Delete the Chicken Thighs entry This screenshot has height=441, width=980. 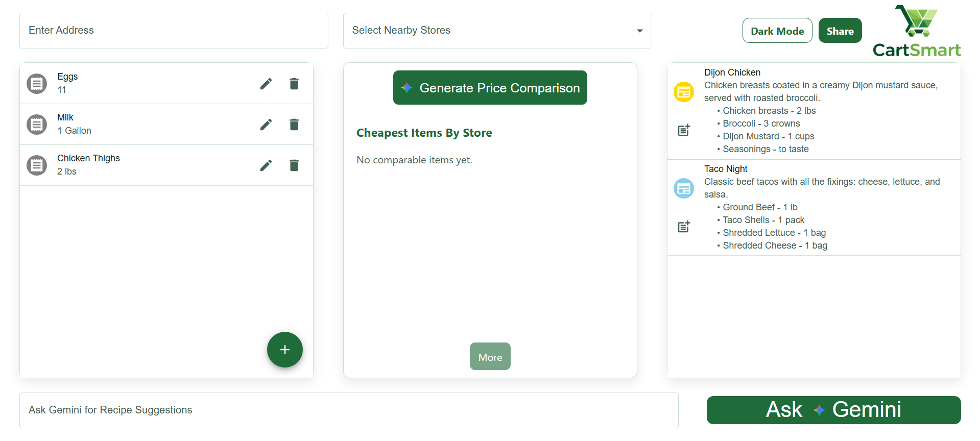coord(294,165)
